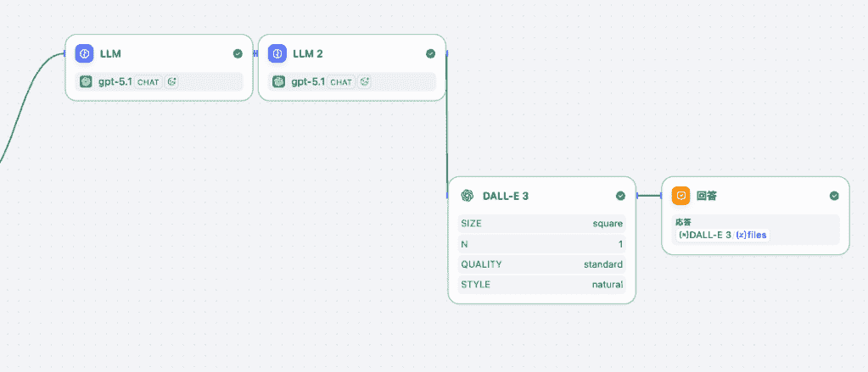Click the N value 1
868x372 pixels.
tap(620, 244)
